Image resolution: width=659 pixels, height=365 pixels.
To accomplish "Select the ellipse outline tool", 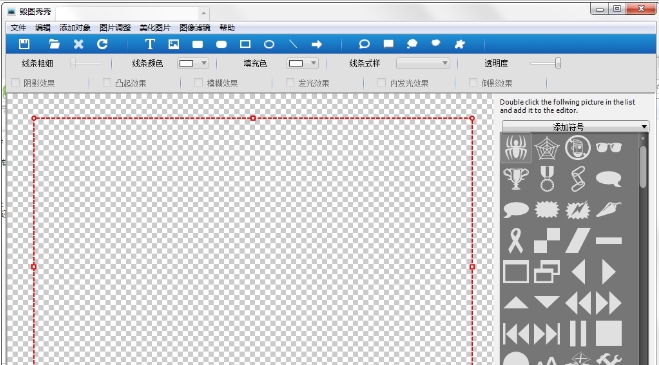I will tap(269, 44).
